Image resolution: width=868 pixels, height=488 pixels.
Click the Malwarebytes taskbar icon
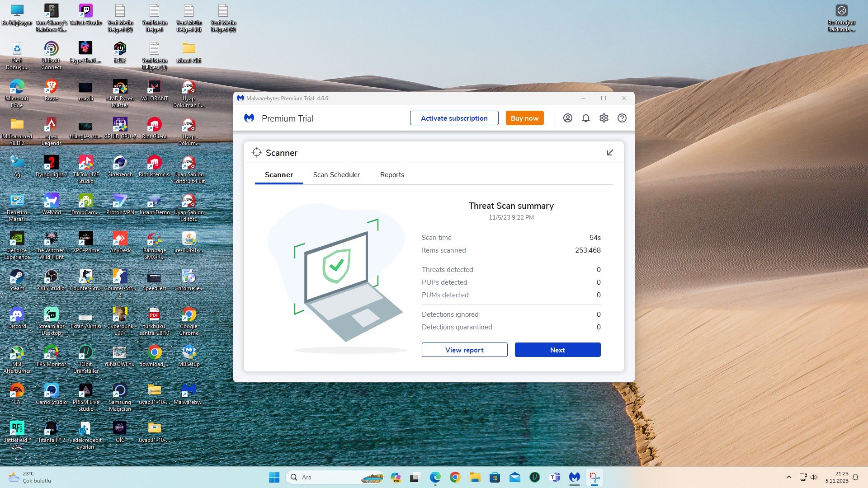click(575, 477)
